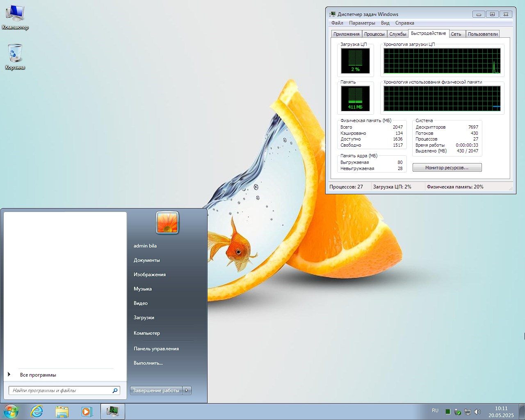Minimize the Task Manager window

click(x=479, y=14)
